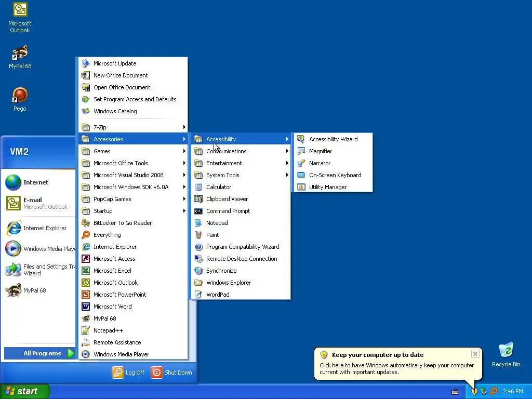Launch Accessibility Wizard from submenu
This screenshot has width=532, height=399.
click(333, 139)
